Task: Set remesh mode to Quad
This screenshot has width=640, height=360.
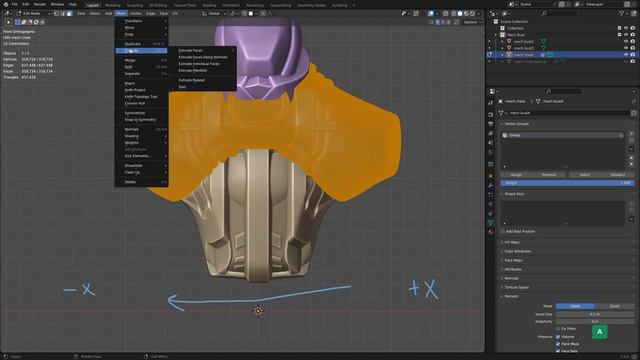Action: point(614,306)
